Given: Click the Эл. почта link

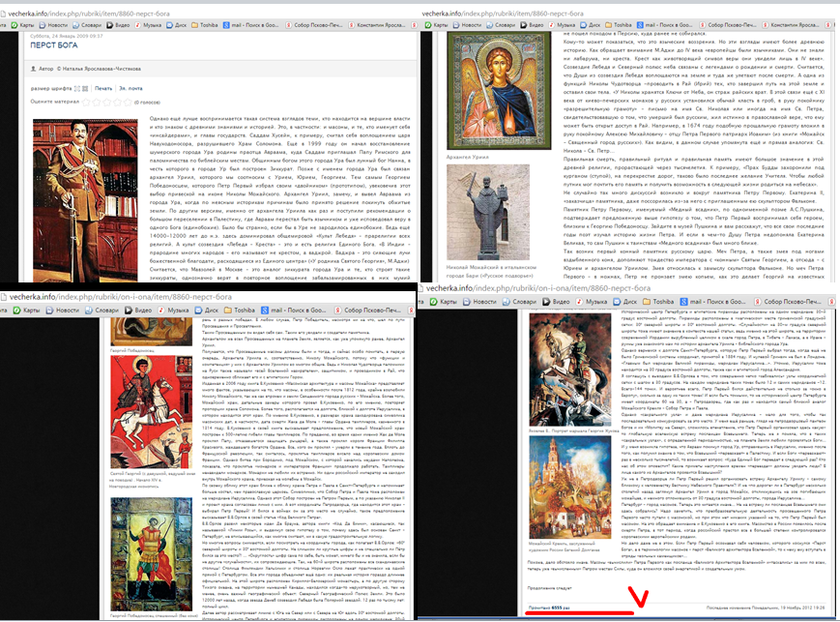Looking at the screenshot, I should coord(130,88).
